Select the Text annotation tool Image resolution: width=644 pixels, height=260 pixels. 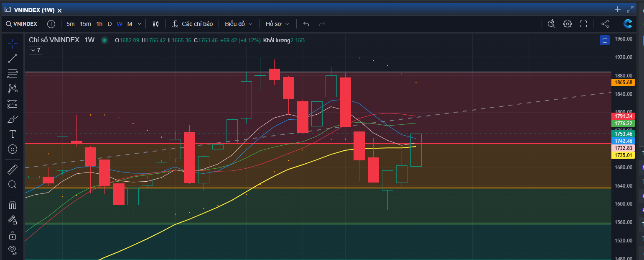coord(13,134)
